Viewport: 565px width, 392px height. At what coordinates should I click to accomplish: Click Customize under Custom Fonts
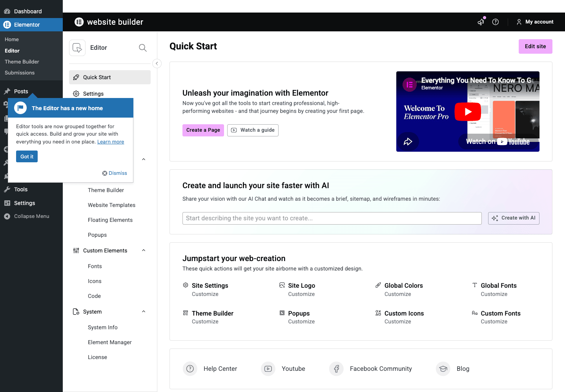pos(494,321)
